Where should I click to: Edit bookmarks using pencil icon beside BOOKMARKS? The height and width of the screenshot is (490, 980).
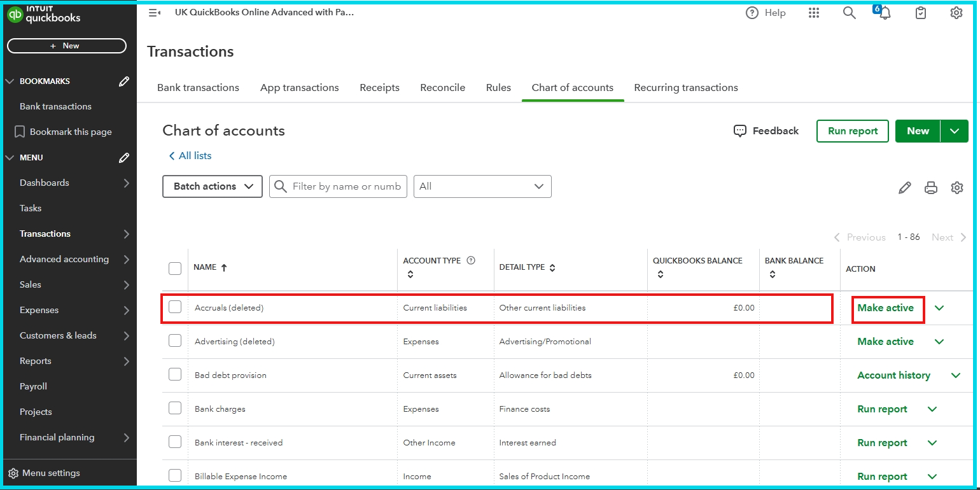pos(124,81)
